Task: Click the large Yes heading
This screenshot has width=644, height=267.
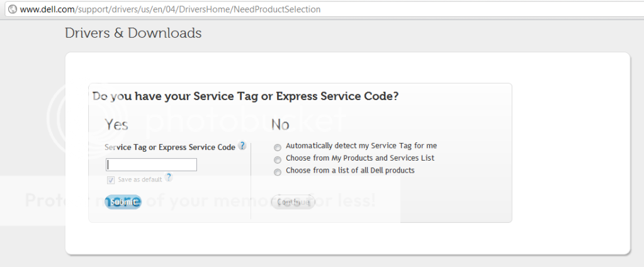Action: [116, 124]
